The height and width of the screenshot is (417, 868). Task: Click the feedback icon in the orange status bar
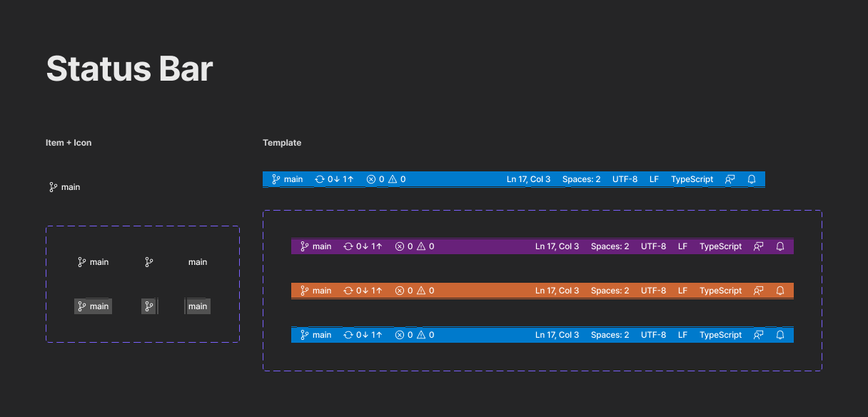pyautogui.click(x=758, y=291)
